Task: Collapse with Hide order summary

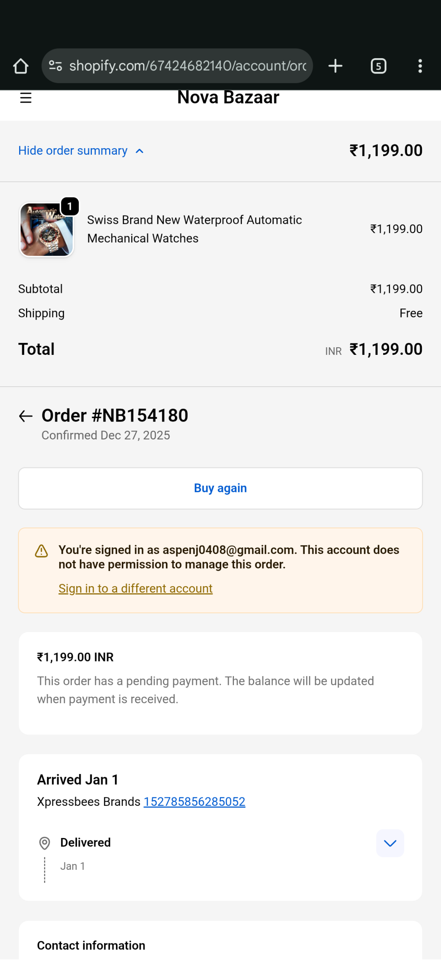Action: [73, 151]
